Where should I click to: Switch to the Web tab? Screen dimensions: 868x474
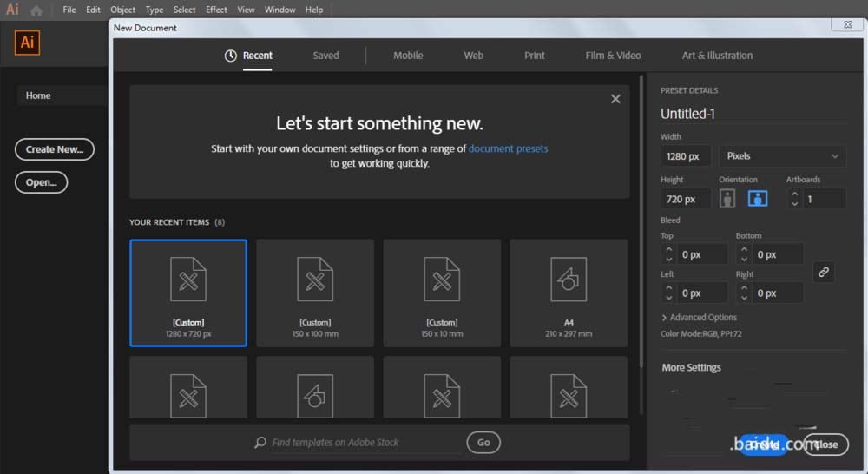(x=473, y=56)
